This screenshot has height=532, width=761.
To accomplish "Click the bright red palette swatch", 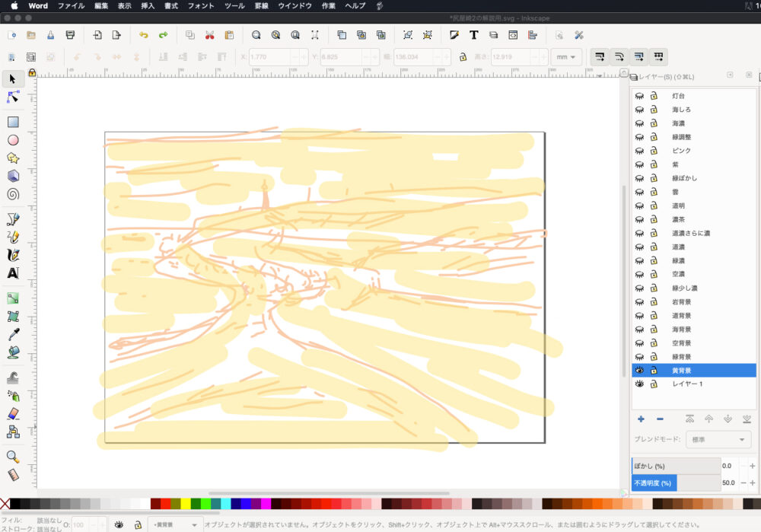I will (x=165, y=504).
